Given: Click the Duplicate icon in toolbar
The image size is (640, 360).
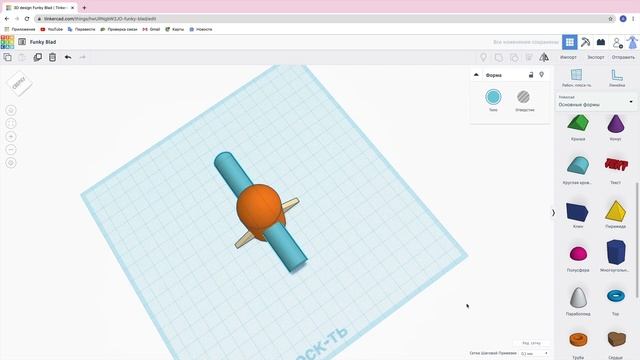Looking at the screenshot, I should click(x=38, y=57).
